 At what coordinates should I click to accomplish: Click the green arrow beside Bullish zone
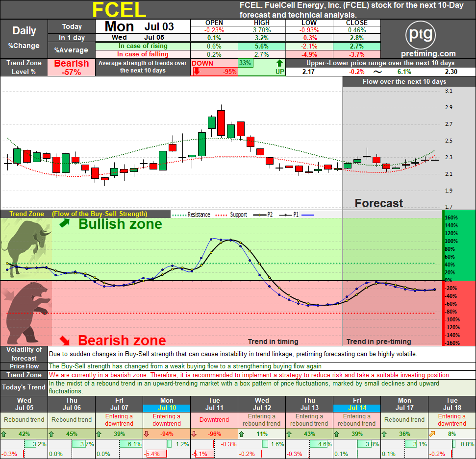pyautogui.click(x=65, y=223)
